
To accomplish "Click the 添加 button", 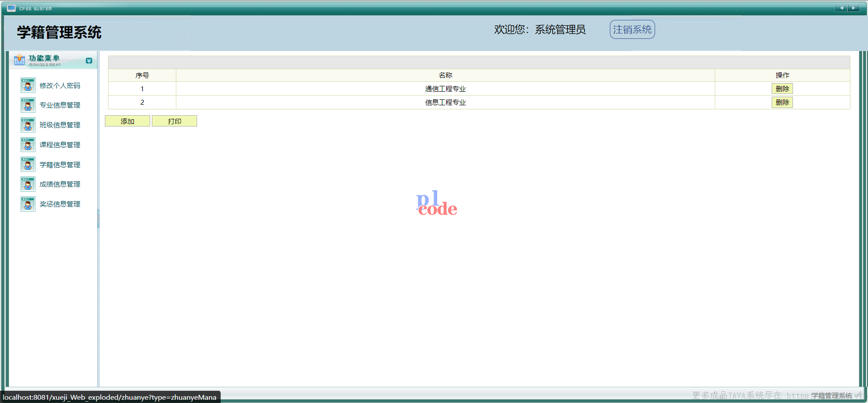I will click(x=127, y=121).
